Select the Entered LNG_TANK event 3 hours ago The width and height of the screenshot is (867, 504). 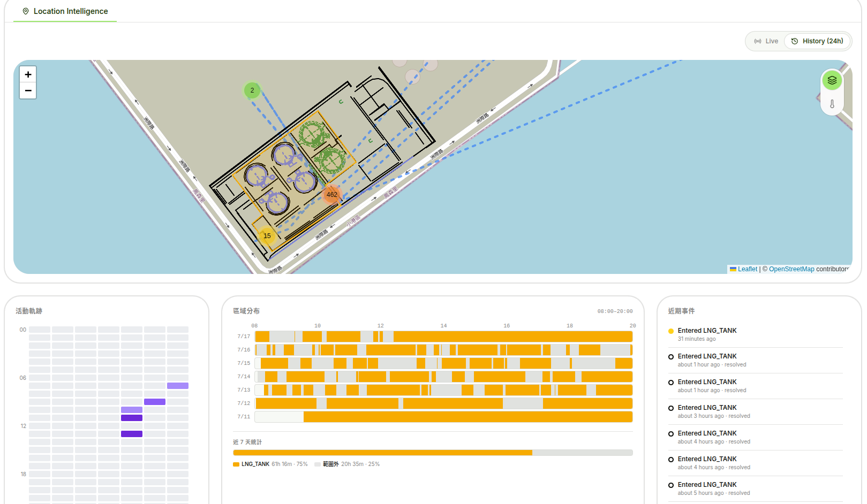coord(755,411)
